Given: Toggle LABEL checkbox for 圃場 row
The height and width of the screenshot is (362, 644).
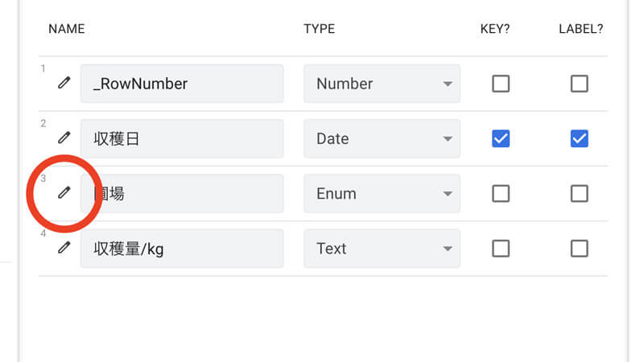Looking at the screenshot, I should (579, 193).
